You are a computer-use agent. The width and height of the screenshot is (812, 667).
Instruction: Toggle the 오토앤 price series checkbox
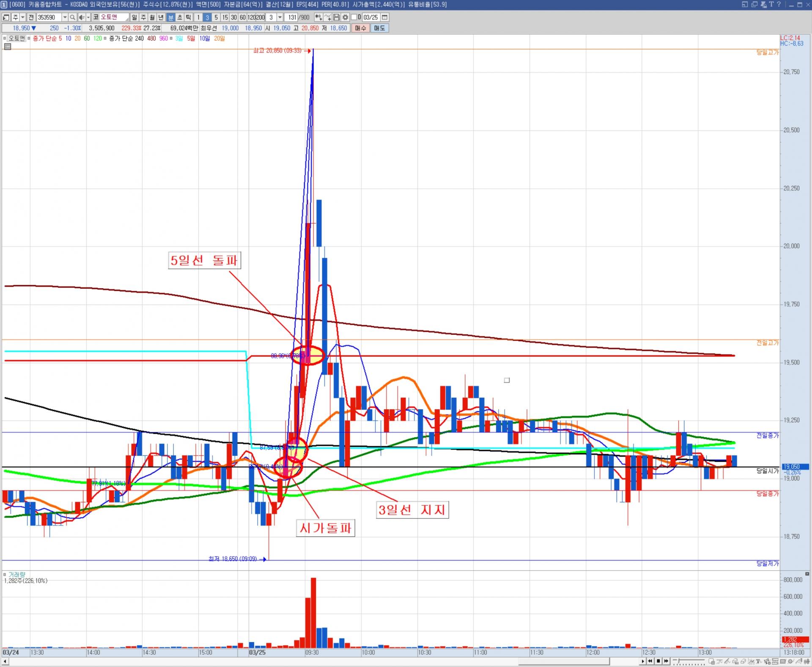pos(5,39)
